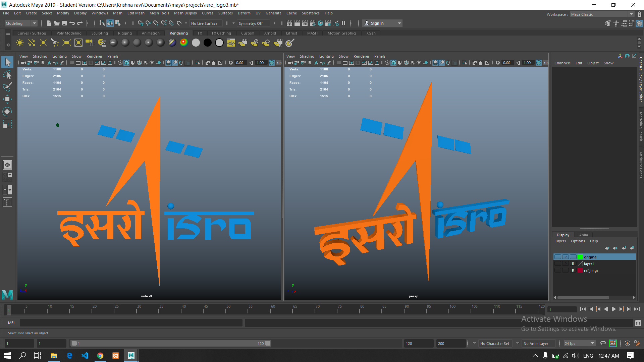Select the Lasso tool in toolbox
644x362 pixels.
click(7, 74)
